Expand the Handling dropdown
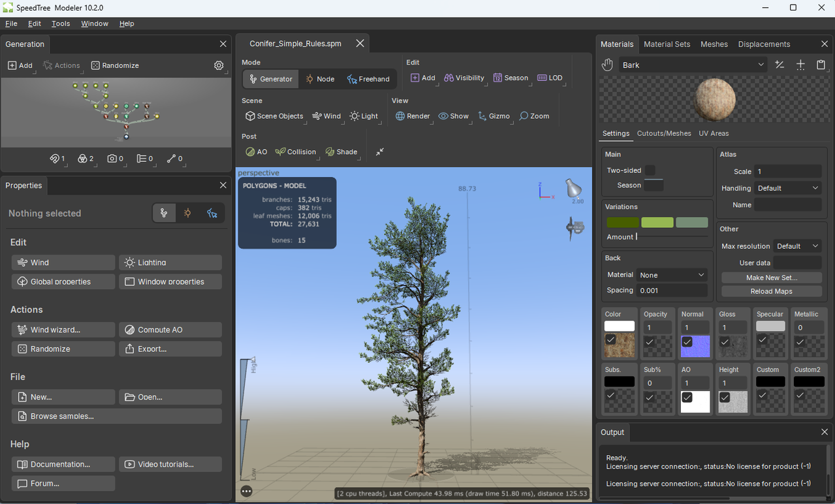This screenshot has height=504, width=835. click(788, 188)
